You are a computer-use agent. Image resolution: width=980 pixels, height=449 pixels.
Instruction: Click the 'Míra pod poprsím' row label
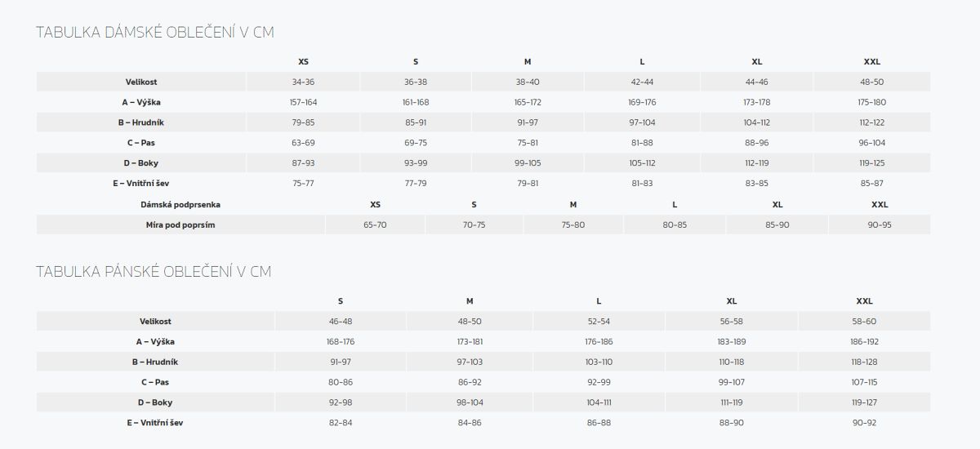(x=180, y=224)
